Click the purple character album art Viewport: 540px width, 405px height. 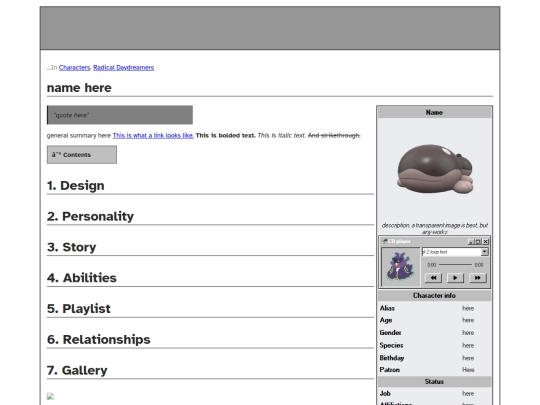pyautogui.click(x=400, y=267)
